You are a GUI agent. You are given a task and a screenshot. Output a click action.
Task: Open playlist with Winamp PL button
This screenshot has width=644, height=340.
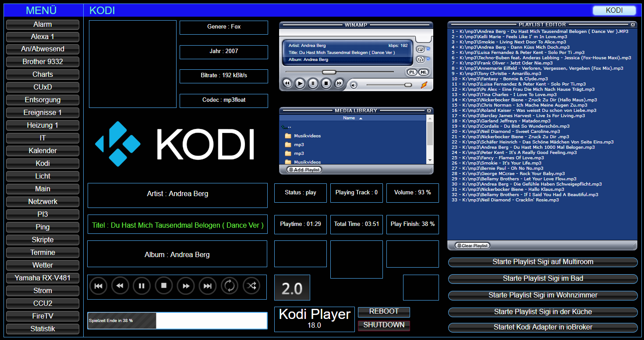coord(412,72)
